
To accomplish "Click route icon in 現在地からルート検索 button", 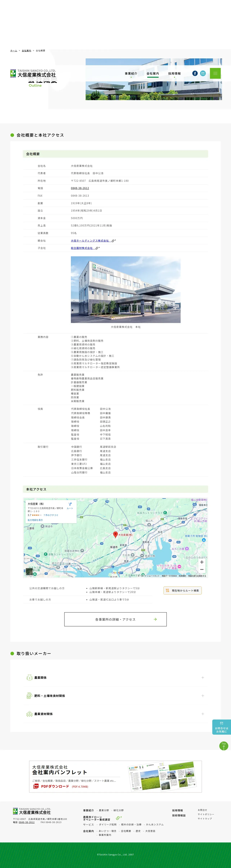I will [x=168, y=590].
